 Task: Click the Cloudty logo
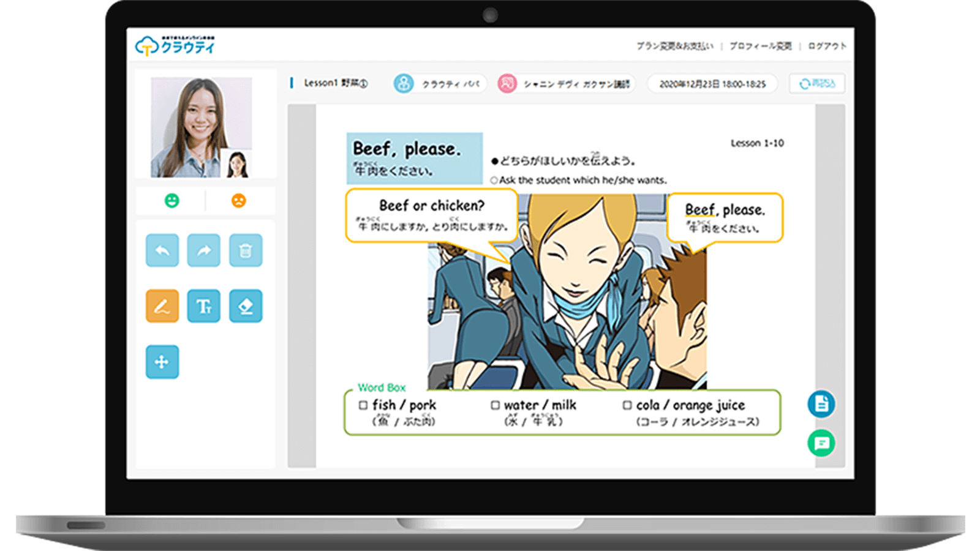[x=175, y=46]
